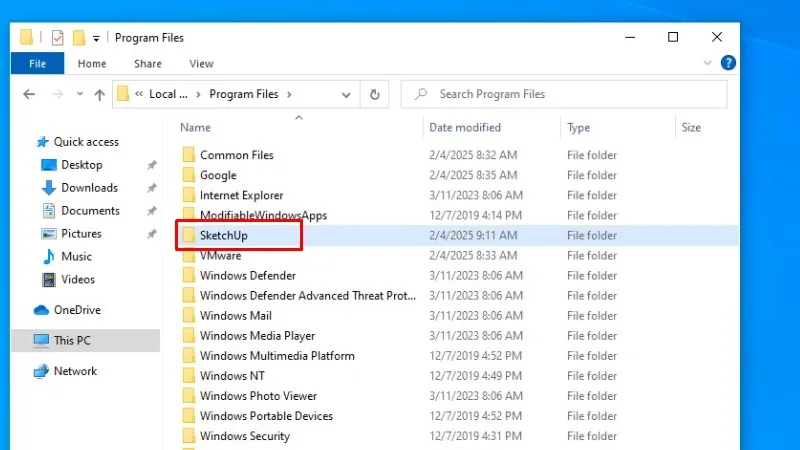
Task: Expand the ribbon with the chevron arrow
Action: coord(709,63)
